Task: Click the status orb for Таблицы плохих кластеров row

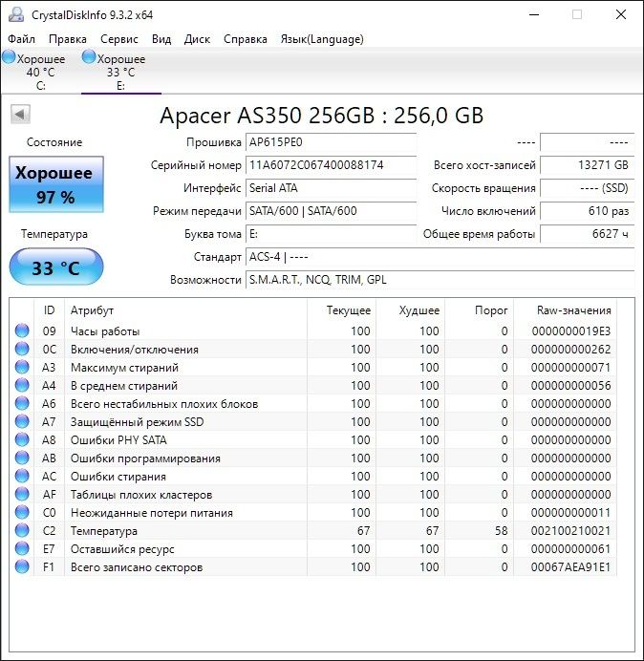Action: click(x=22, y=494)
